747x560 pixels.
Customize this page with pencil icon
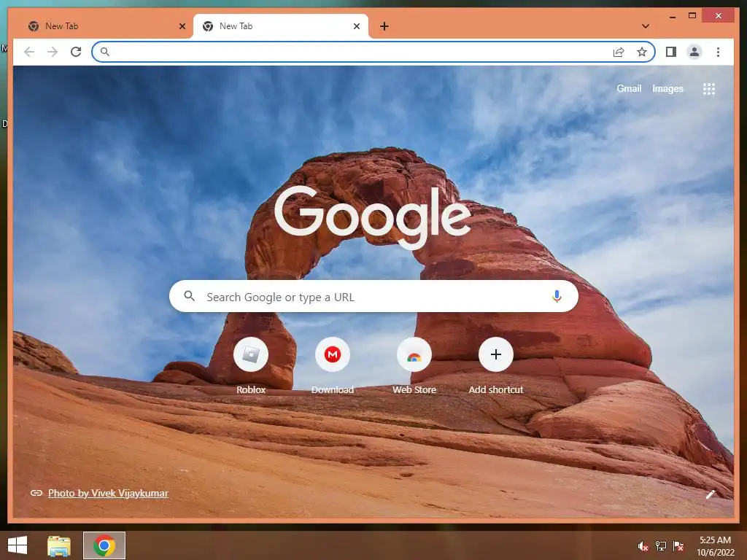[x=711, y=494]
